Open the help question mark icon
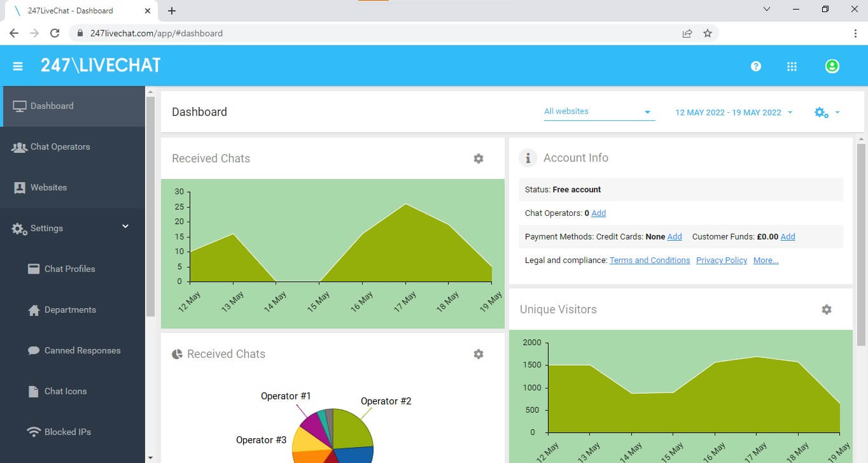This screenshot has width=868, height=463. click(756, 66)
